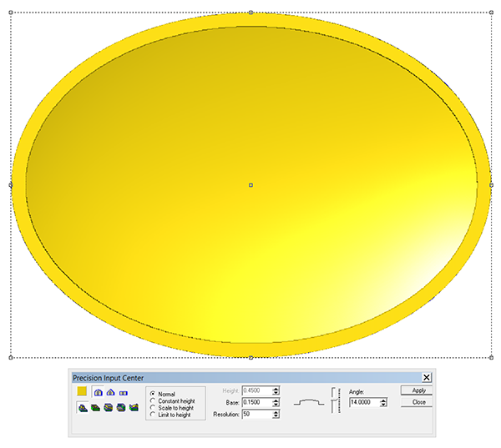Increase Angle with its up arrow

point(383,400)
